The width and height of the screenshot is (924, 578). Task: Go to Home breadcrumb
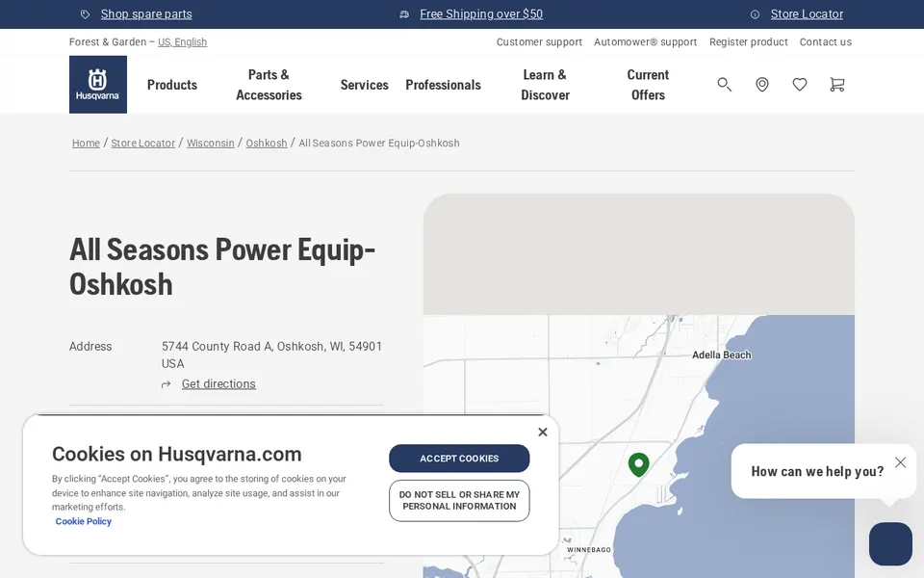[86, 143]
